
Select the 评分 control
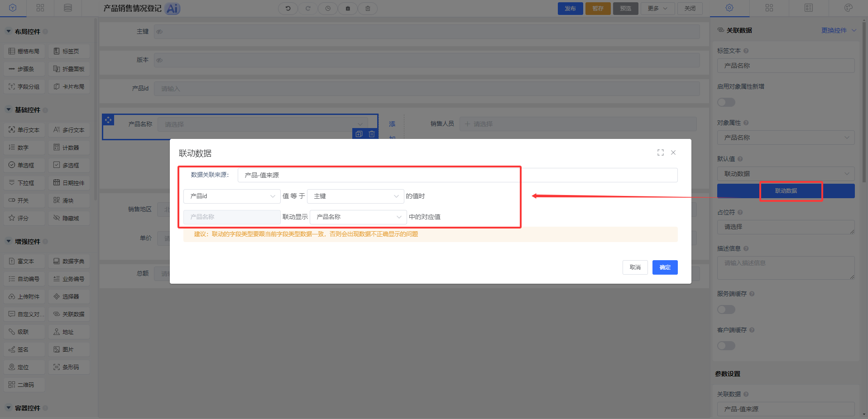[x=24, y=218]
